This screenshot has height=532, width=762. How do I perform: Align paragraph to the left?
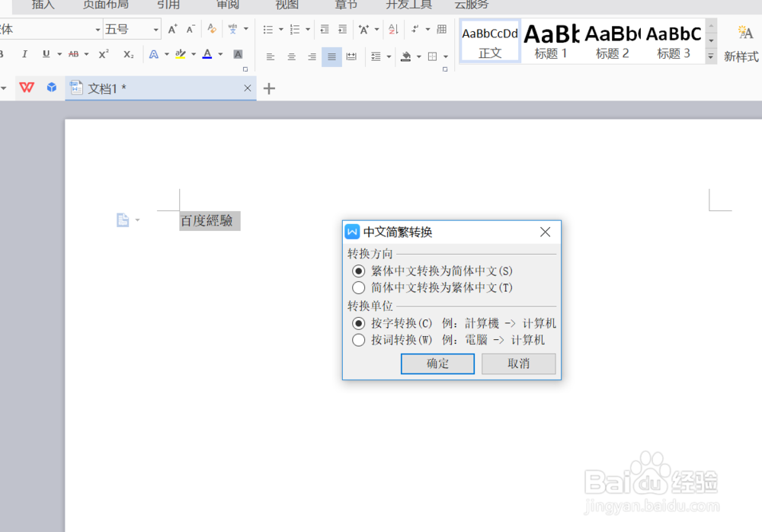point(271,57)
